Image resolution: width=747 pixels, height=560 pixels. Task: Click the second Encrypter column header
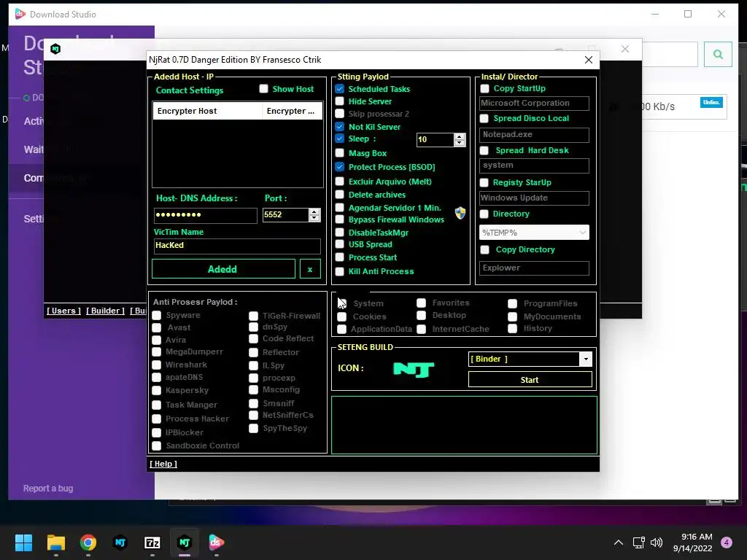[x=292, y=111]
